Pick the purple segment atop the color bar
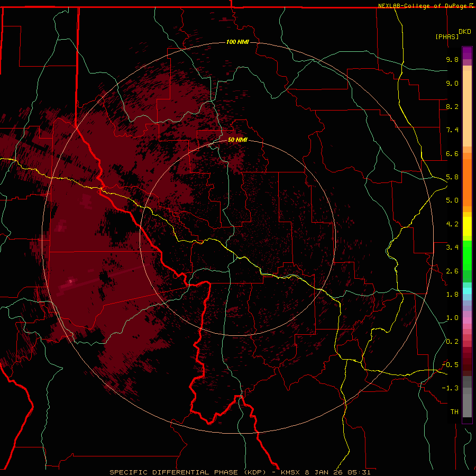The image size is (476, 476). 467,53
